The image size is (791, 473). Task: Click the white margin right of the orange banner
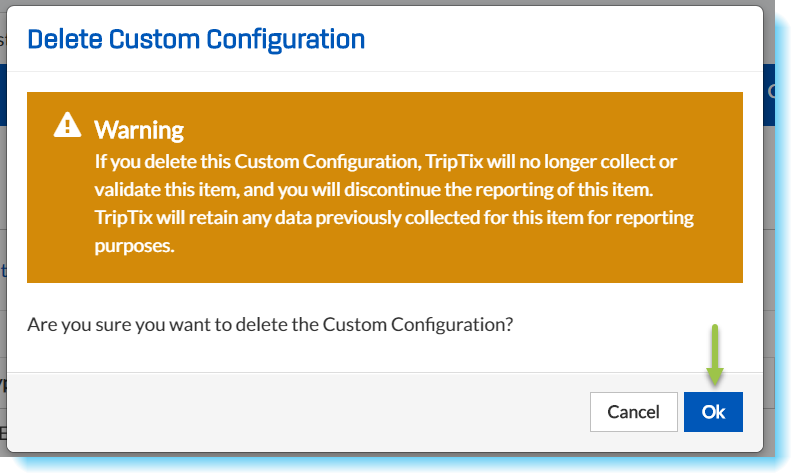click(x=752, y=190)
